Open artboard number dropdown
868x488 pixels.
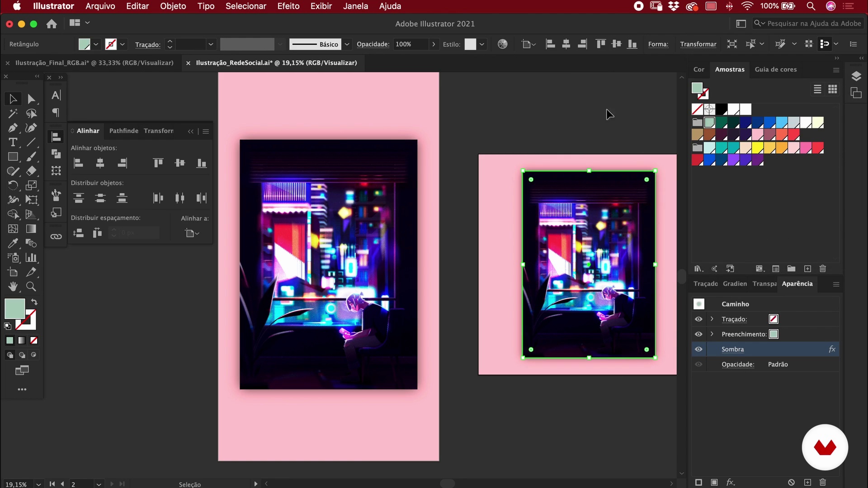[99, 484]
